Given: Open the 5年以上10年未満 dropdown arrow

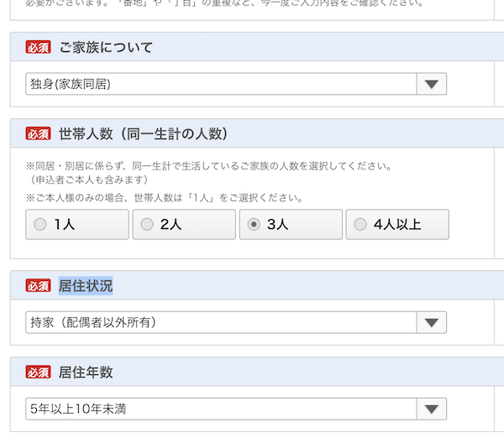Looking at the screenshot, I should tap(432, 409).
